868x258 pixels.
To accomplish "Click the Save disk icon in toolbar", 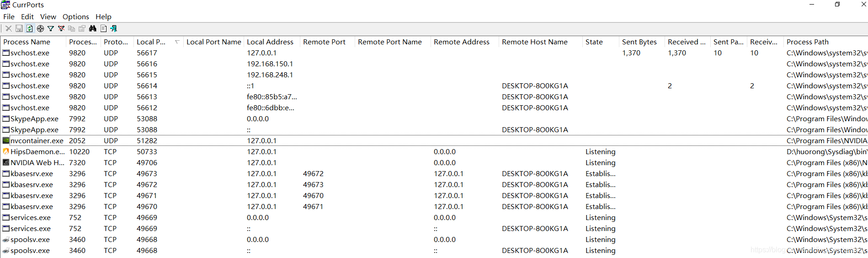I will [19, 28].
